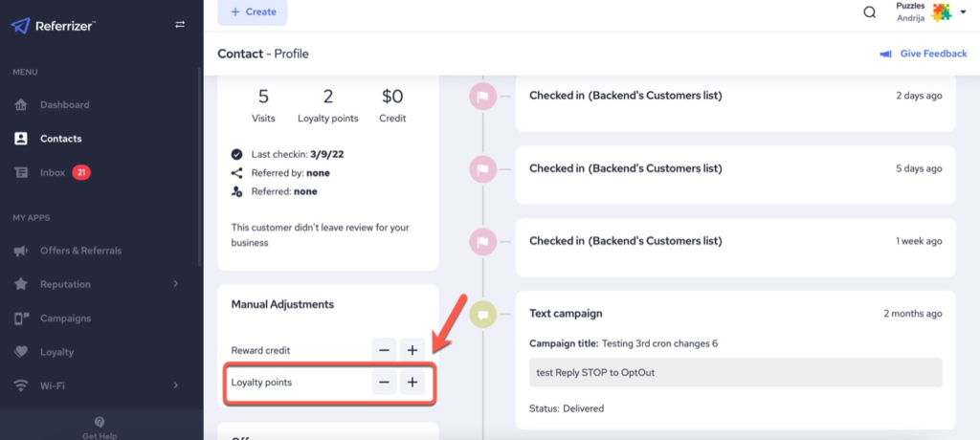980x440 pixels.
Task: Open Offers & Referrals in sidebar
Action: 80,251
